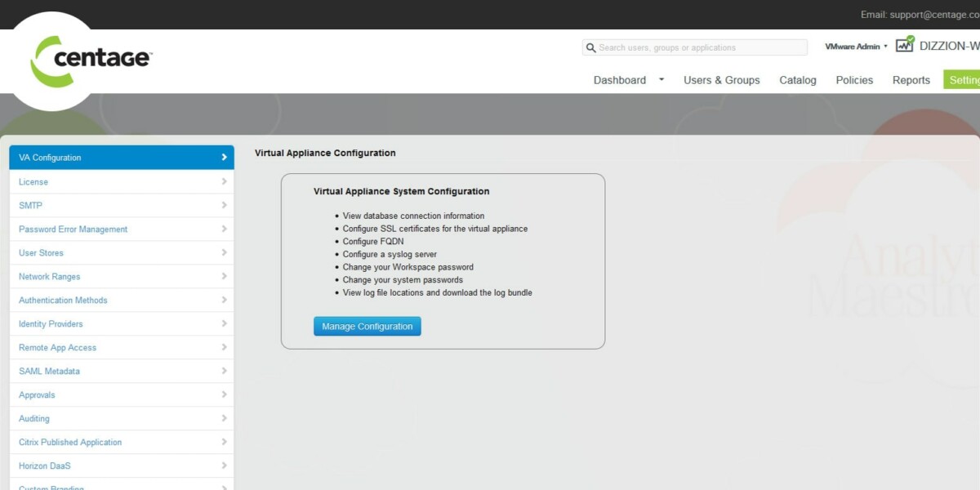Viewport: 980px width, 490px height.
Task: Click the search magnifier icon
Action: click(590, 48)
